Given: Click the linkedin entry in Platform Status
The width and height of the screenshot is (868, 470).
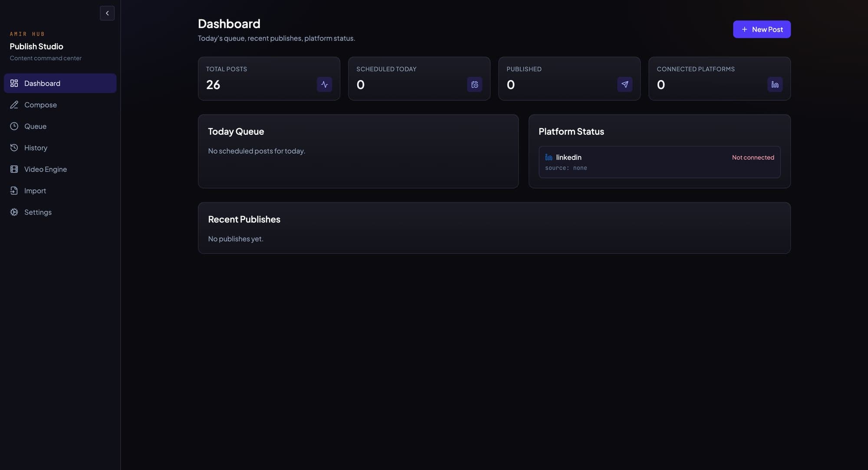Looking at the screenshot, I should [x=659, y=162].
